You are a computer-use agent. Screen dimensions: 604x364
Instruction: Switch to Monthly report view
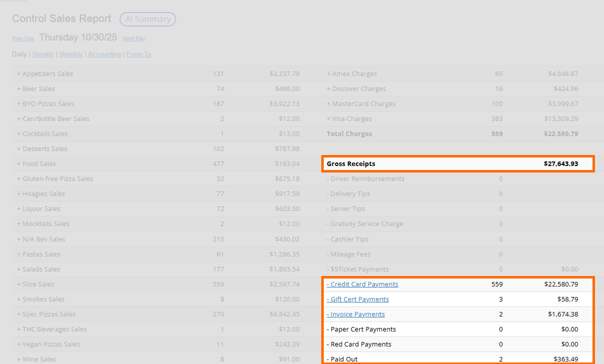pyautogui.click(x=71, y=54)
